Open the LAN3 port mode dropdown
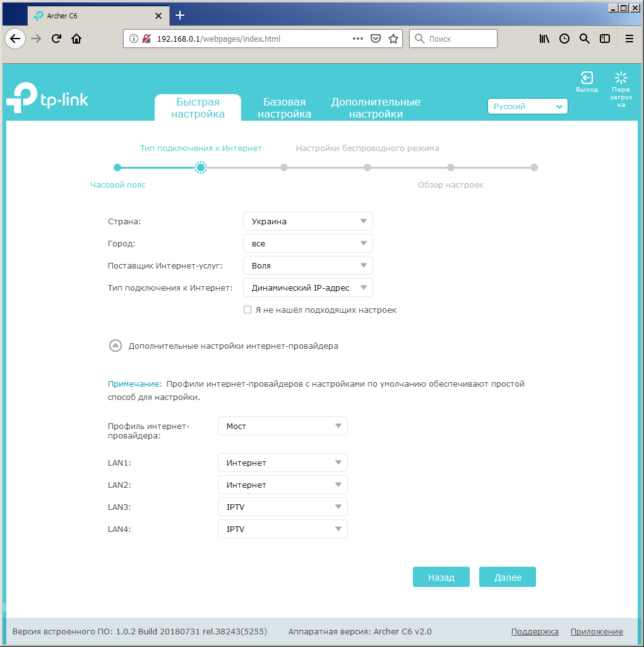The image size is (644, 647). [x=282, y=507]
